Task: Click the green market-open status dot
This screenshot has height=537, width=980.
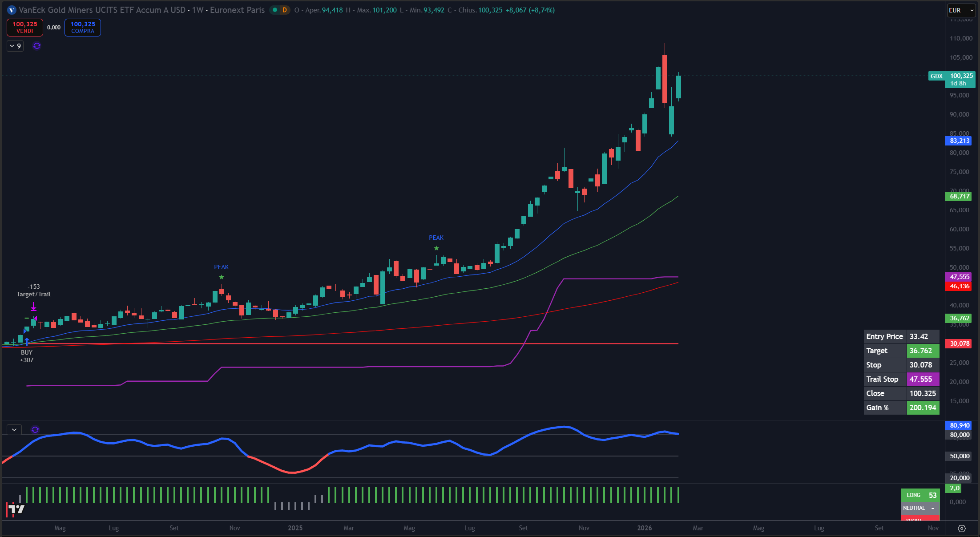Action: [x=275, y=10]
